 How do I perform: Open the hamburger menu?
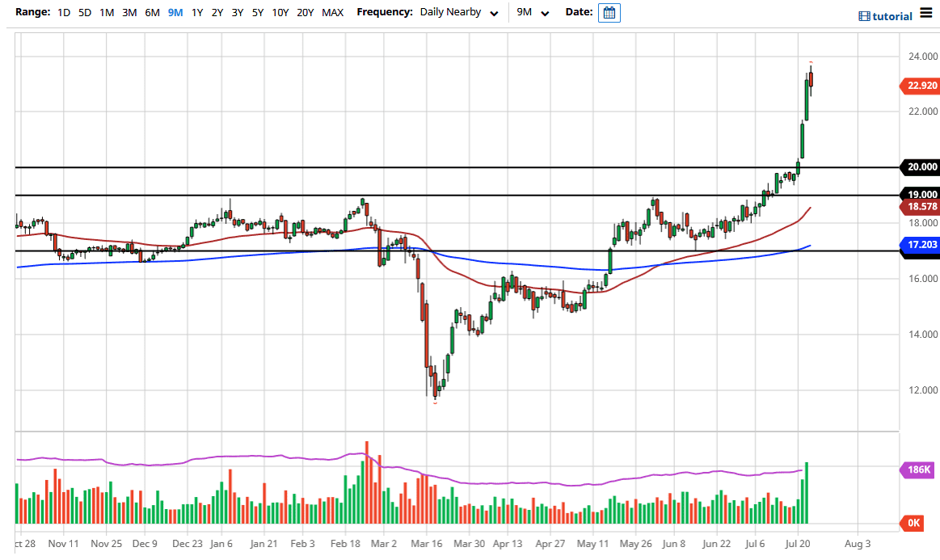[x=926, y=15]
